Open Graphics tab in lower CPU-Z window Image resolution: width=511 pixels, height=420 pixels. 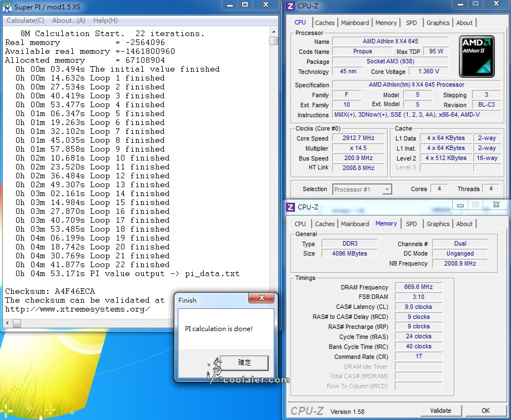[x=438, y=224]
